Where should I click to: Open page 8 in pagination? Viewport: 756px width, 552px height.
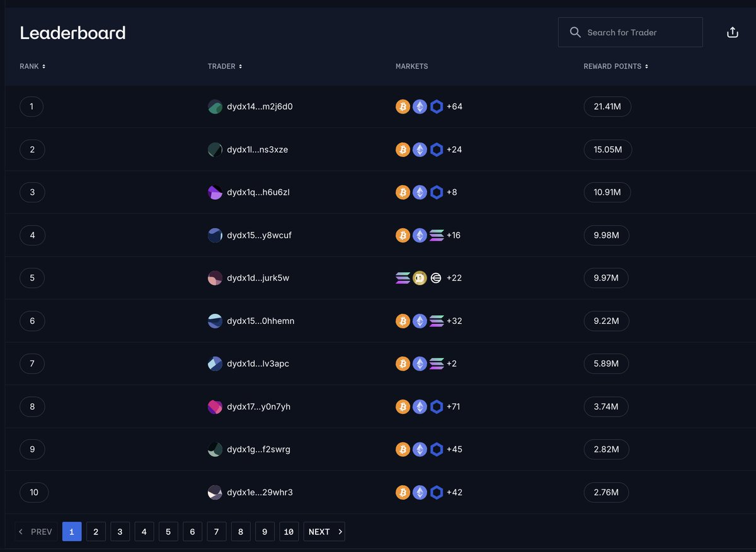241,532
